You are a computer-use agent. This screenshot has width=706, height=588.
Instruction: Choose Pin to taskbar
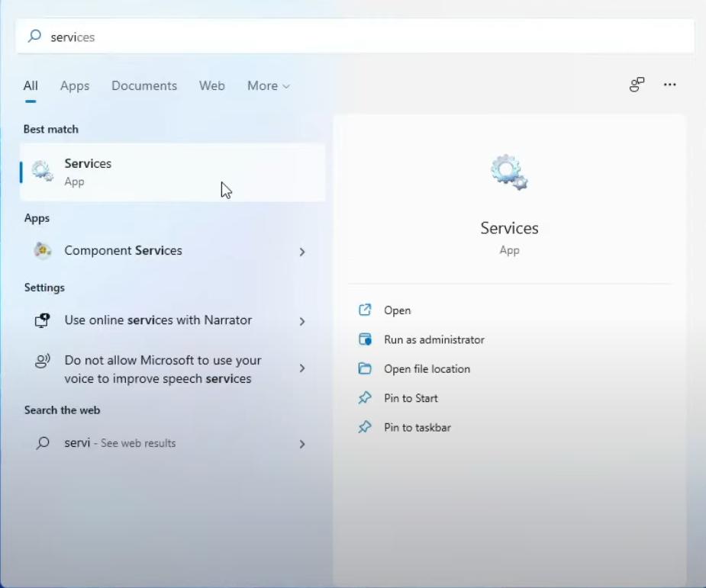tap(417, 427)
